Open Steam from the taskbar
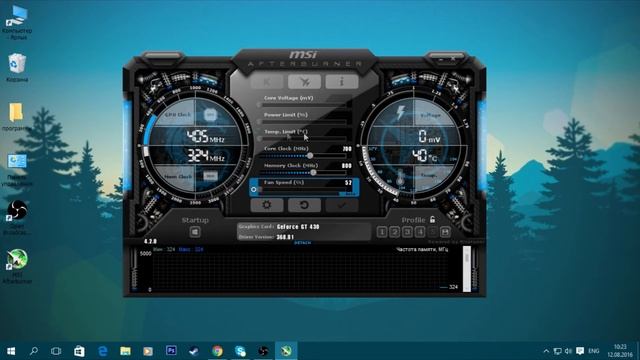This screenshot has height=360, width=640. coord(194,351)
